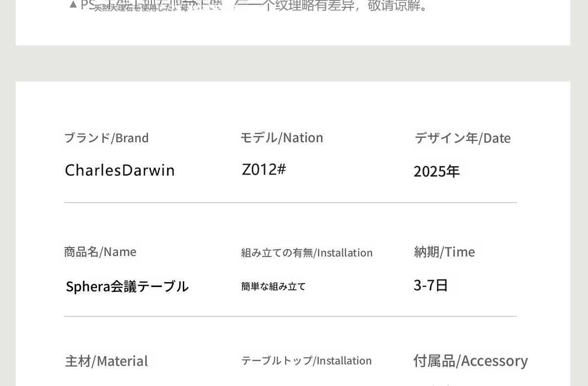Click the divider line below CharlesDarwin row
This screenshot has width=588, height=386.
(x=290, y=203)
